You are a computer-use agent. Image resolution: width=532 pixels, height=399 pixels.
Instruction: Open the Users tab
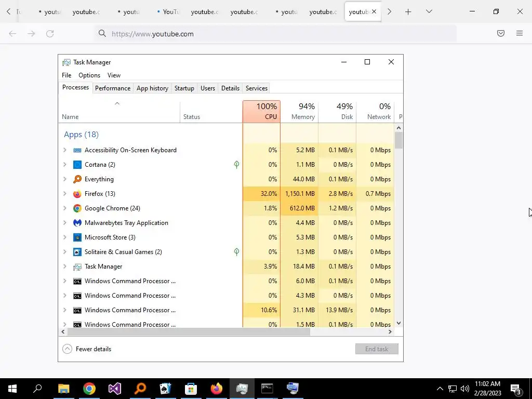pyautogui.click(x=208, y=88)
